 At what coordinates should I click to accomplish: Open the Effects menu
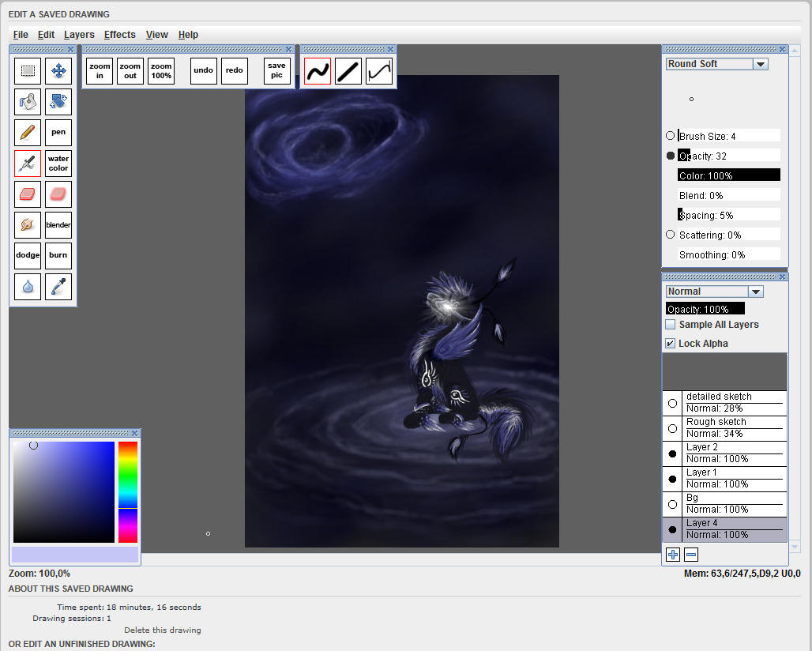(x=119, y=35)
